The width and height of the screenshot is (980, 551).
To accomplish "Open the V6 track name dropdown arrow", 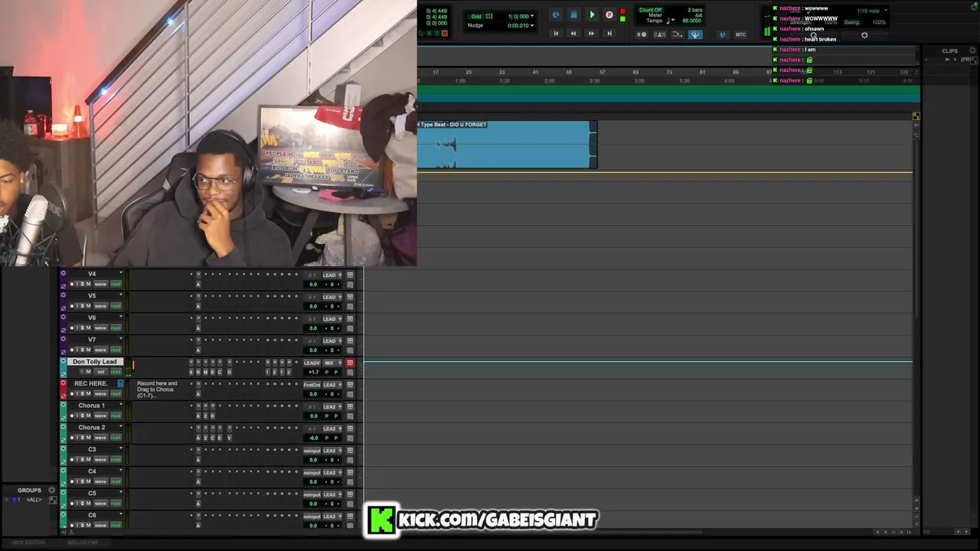I will (x=120, y=318).
